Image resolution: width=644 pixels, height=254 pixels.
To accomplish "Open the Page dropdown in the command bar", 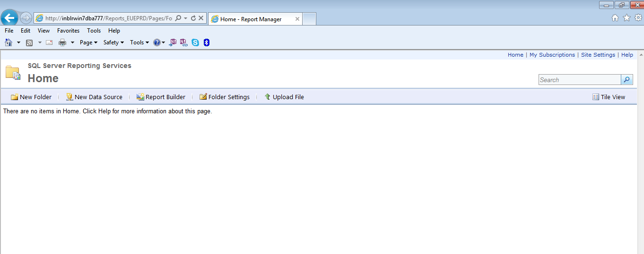I will (88, 42).
